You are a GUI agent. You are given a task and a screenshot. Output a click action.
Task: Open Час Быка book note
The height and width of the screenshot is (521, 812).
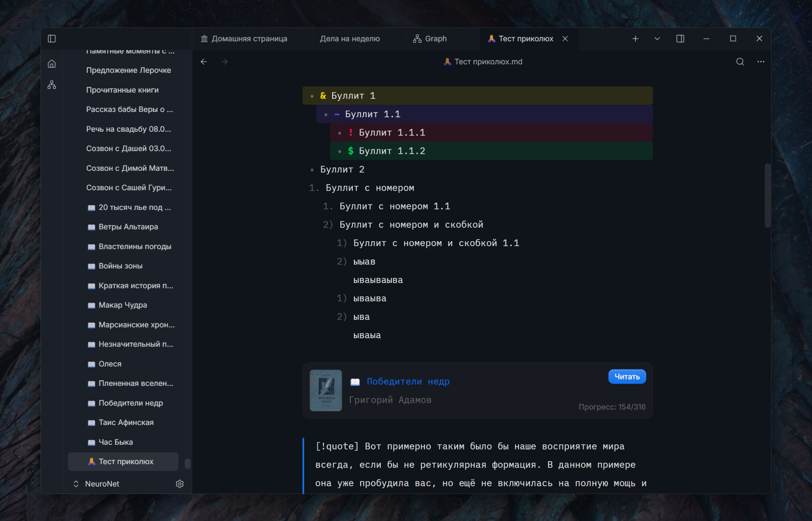coord(110,442)
